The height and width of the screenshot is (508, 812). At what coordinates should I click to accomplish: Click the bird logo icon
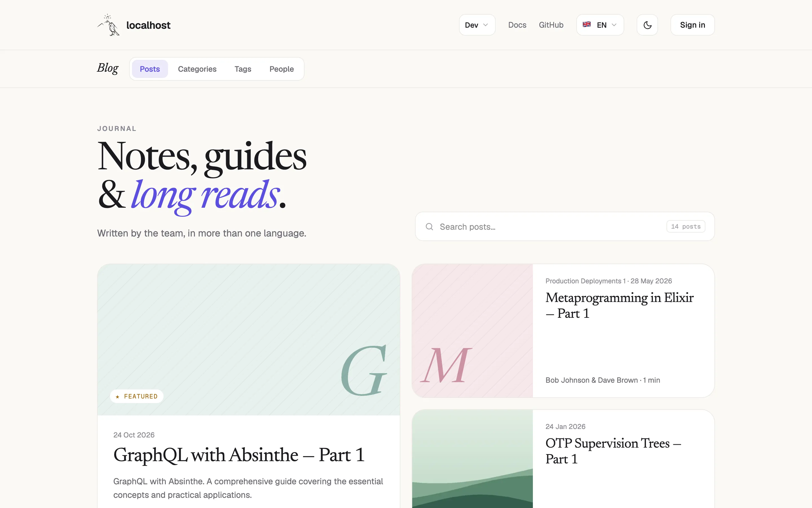point(108,25)
